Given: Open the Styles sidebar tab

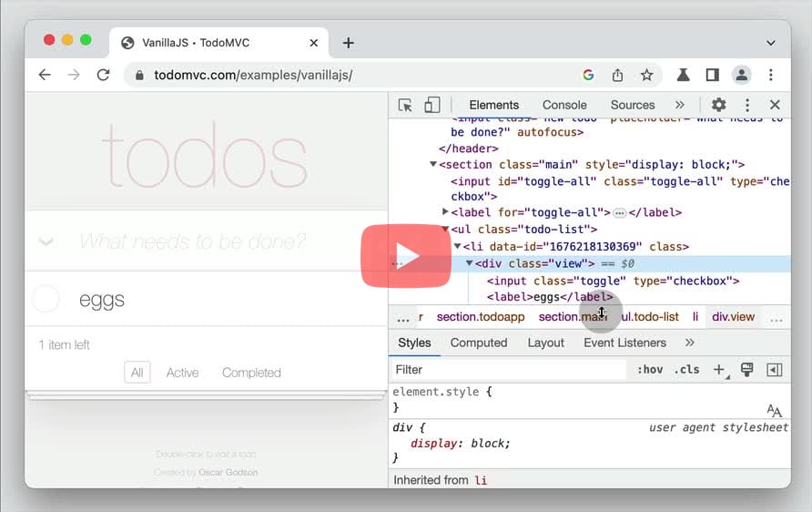Looking at the screenshot, I should [414, 343].
